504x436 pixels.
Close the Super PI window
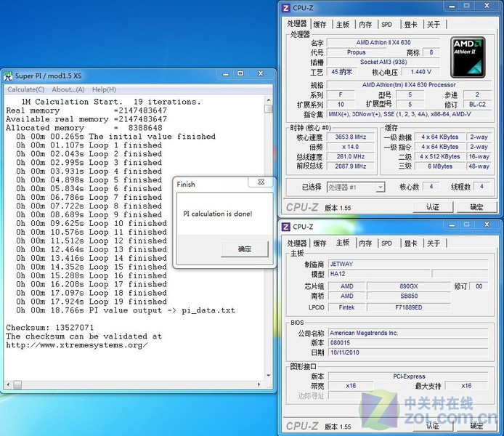261,74
